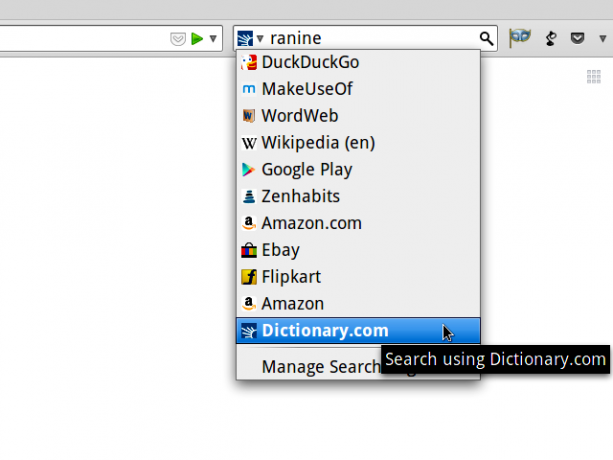Click the DuckDuckGo duck icon

249,63
